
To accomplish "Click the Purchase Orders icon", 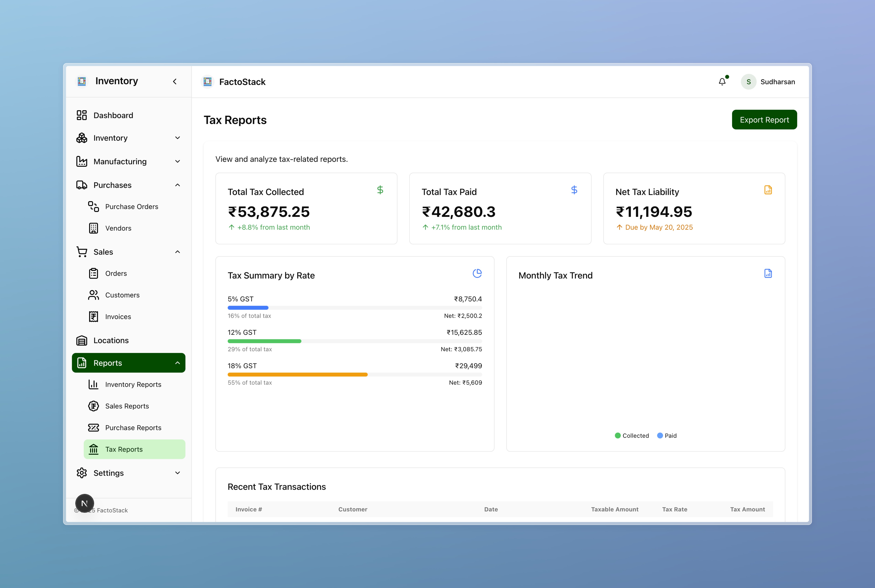I will click(93, 207).
